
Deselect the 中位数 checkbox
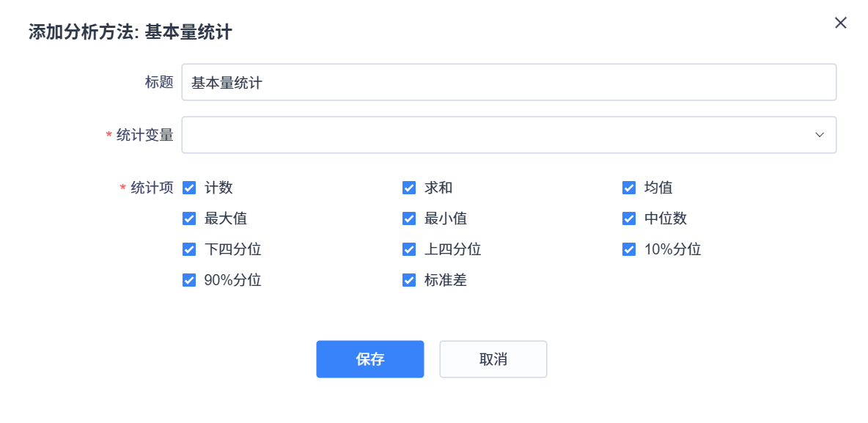coord(629,218)
